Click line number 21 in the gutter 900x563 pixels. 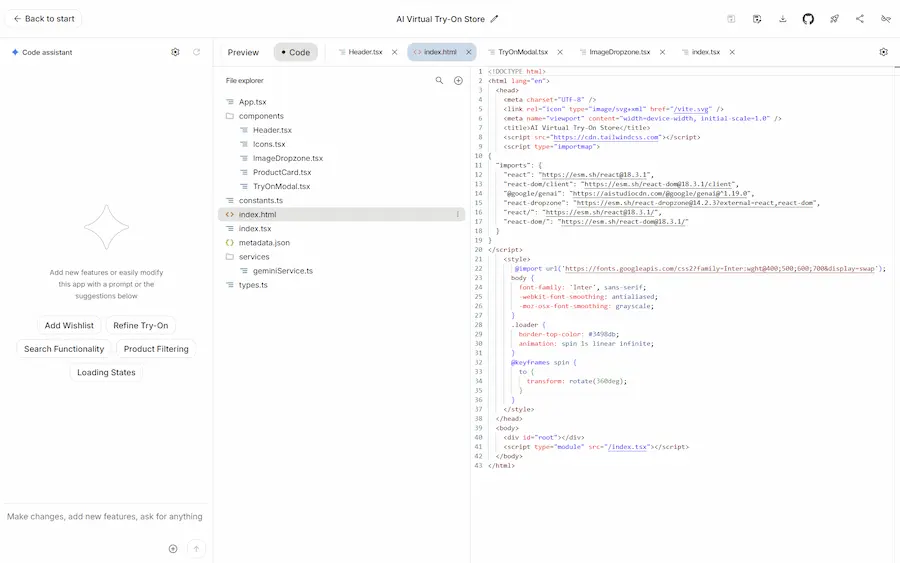click(478, 259)
